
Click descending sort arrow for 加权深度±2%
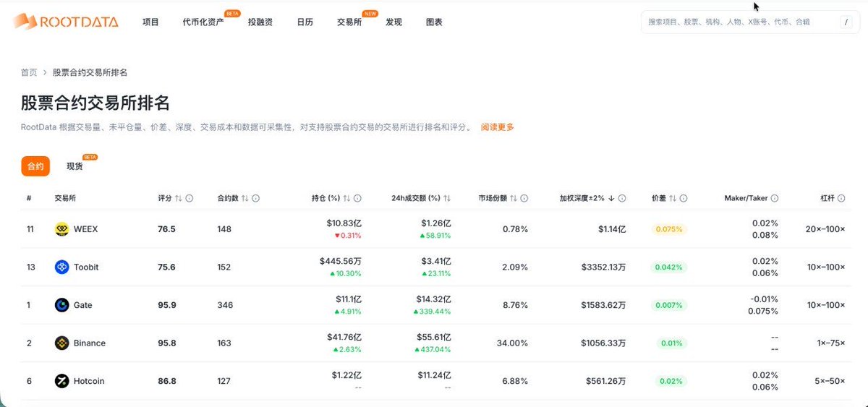(x=611, y=198)
